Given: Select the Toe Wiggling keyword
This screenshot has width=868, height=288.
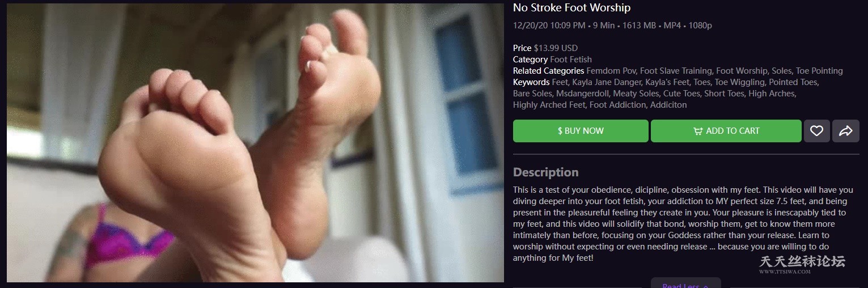Looking at the screenshot, I should (739, 82).
